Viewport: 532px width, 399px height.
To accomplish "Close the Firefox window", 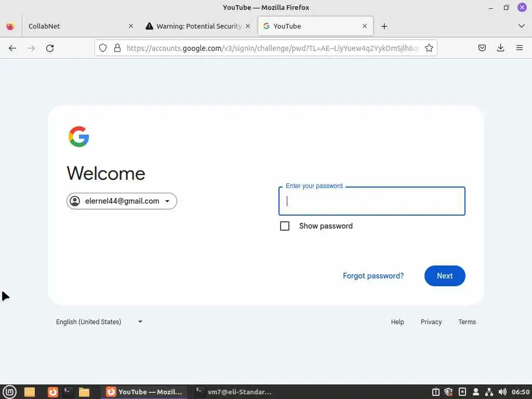I will (522, 7).
